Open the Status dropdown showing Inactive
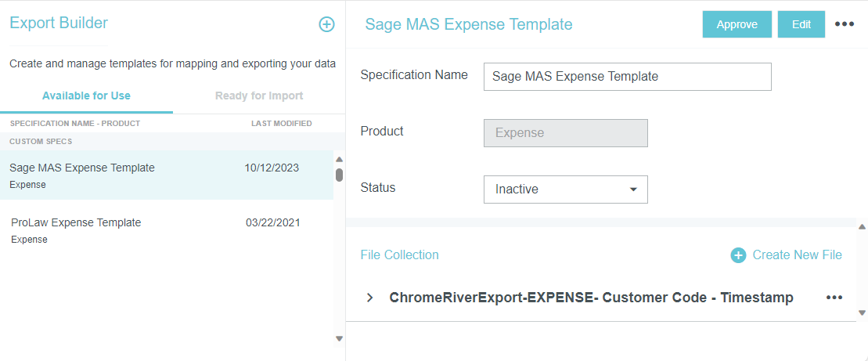The width and height of the screenshot is (868, 361). pyautogui.click(x=565, y=190)
